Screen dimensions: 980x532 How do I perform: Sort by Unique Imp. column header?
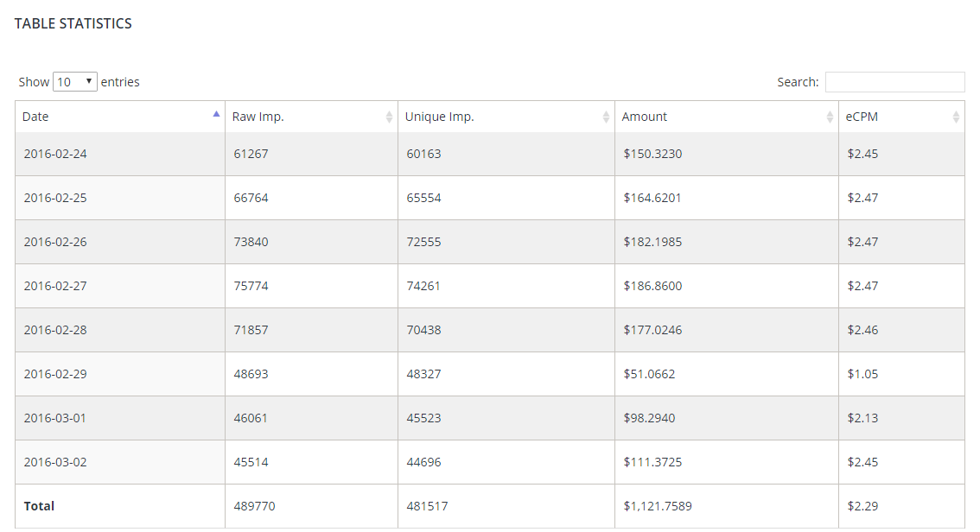[439, 117]
